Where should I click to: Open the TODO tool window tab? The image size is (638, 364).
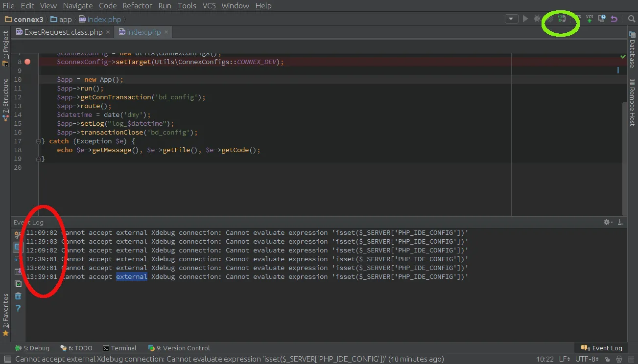tap(76, 348)
